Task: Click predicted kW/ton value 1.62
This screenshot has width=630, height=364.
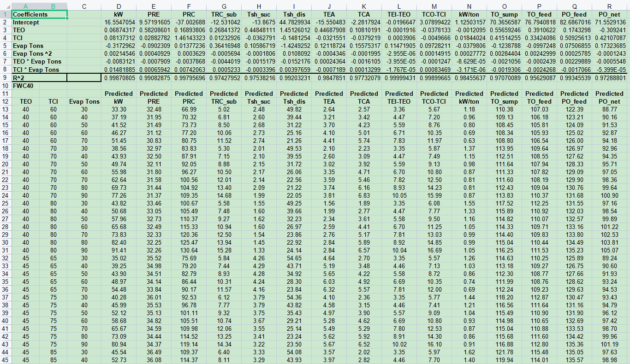Action: (x=469, y=352)
